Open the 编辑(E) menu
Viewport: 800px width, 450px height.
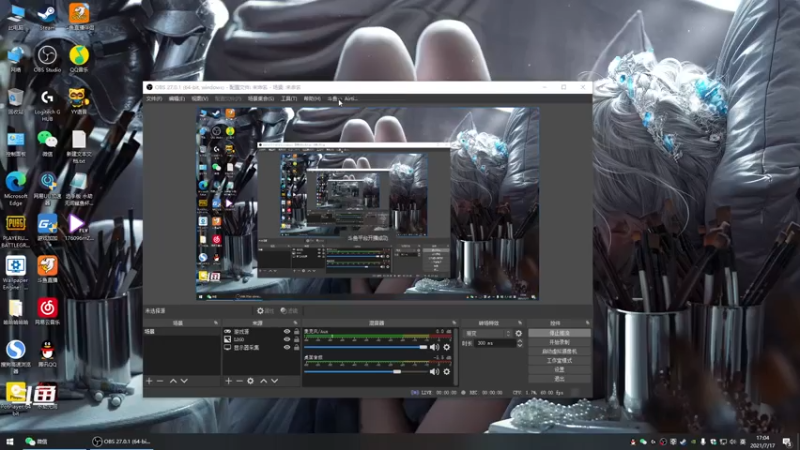(x=177, y=98)
